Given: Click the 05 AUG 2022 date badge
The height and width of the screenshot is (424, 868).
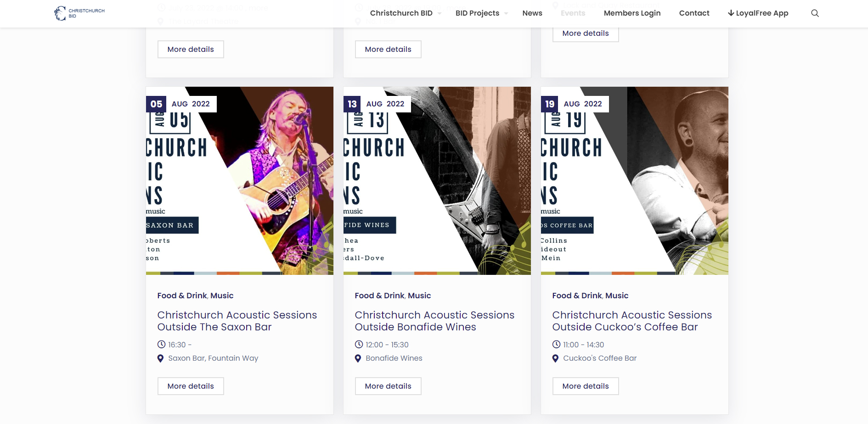Looking at the screenshot, I should pyautogui.click(x=181, y=104).
